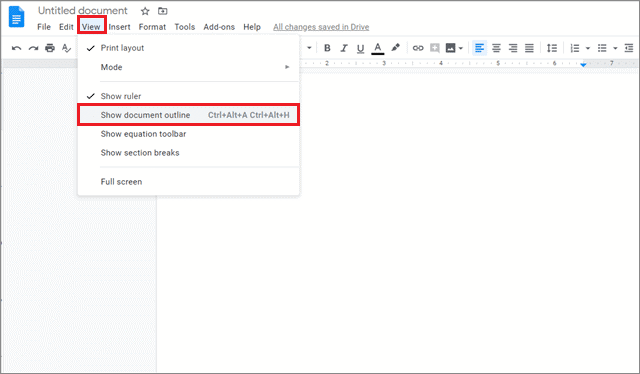Toggle the Show ruler option
This screenshot has width=640, height=374.
coord(188,96)
